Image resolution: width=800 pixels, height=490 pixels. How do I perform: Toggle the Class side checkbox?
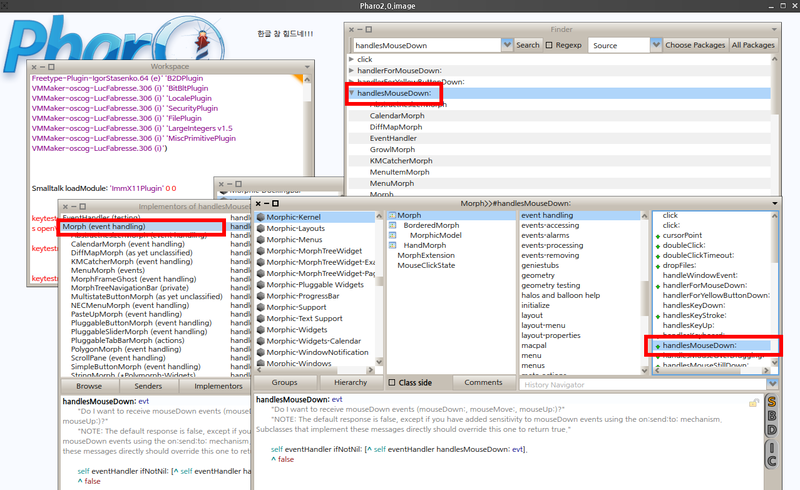[x=392, y=382]
